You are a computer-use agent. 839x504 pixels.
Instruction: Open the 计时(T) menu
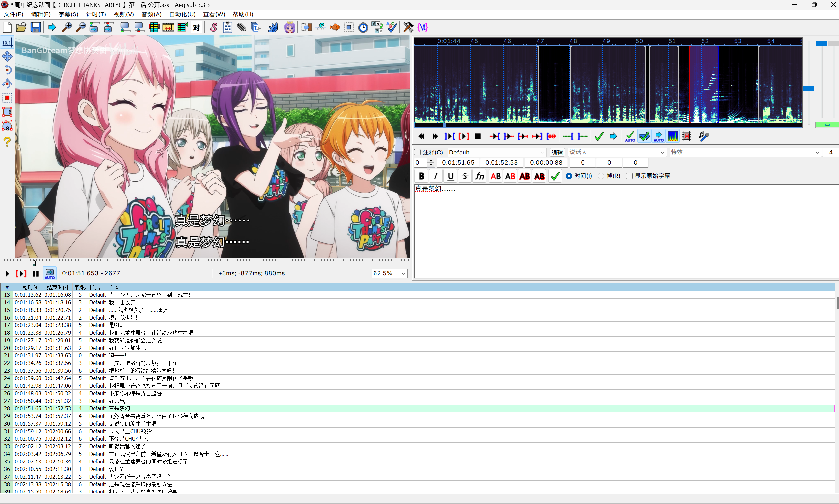[x=96, y=14]
